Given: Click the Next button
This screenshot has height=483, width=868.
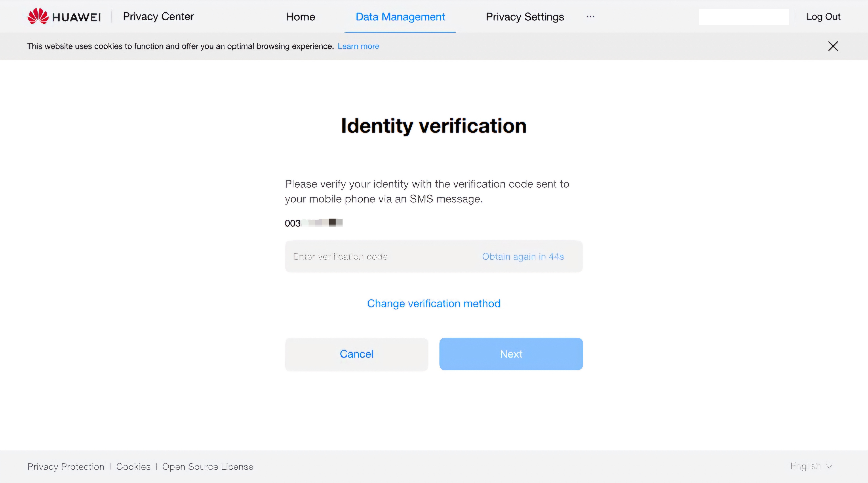Looking at the screenshot, I should [511, 354].
